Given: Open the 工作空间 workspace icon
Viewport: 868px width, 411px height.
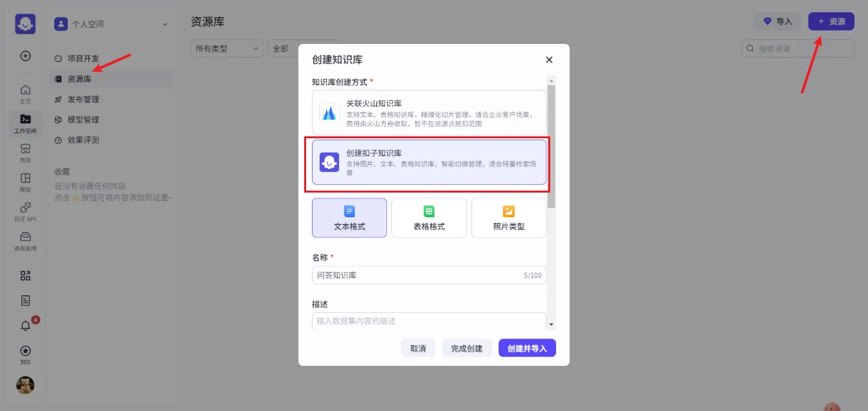Looking at the screenshot, I should point(25,123).
